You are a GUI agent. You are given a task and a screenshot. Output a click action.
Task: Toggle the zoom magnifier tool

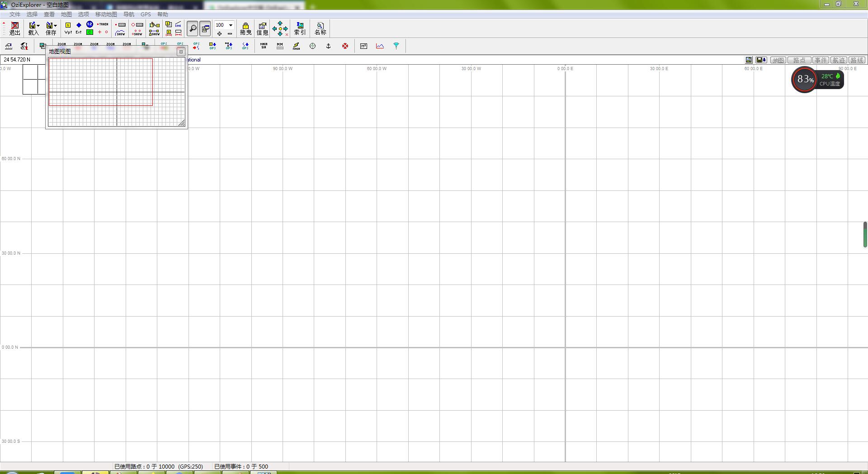point(193,28)
